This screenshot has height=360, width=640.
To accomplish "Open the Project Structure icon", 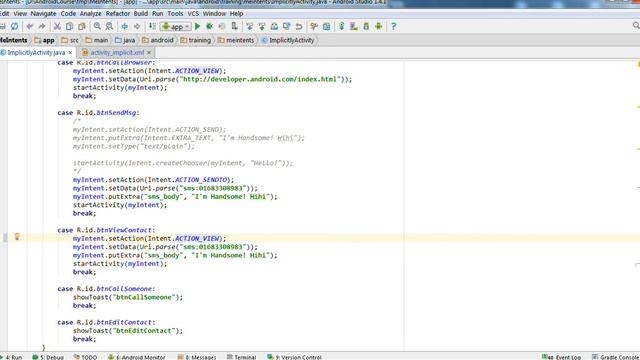I will 327,27.
